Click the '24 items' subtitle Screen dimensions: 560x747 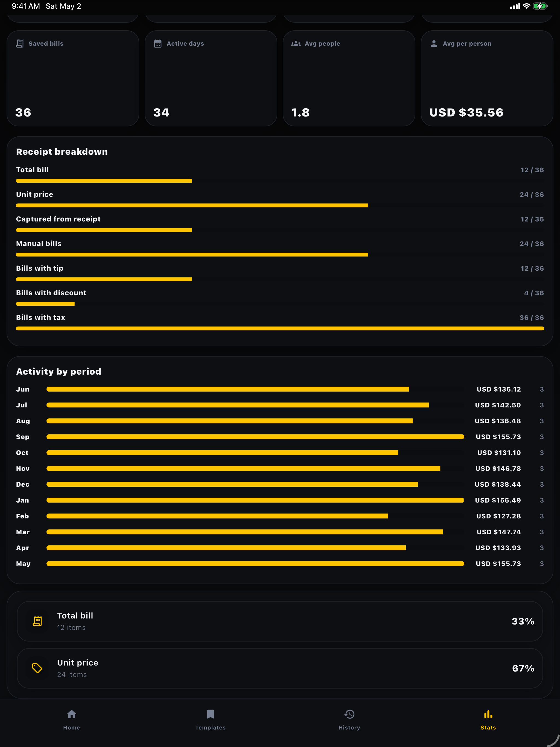72,675
